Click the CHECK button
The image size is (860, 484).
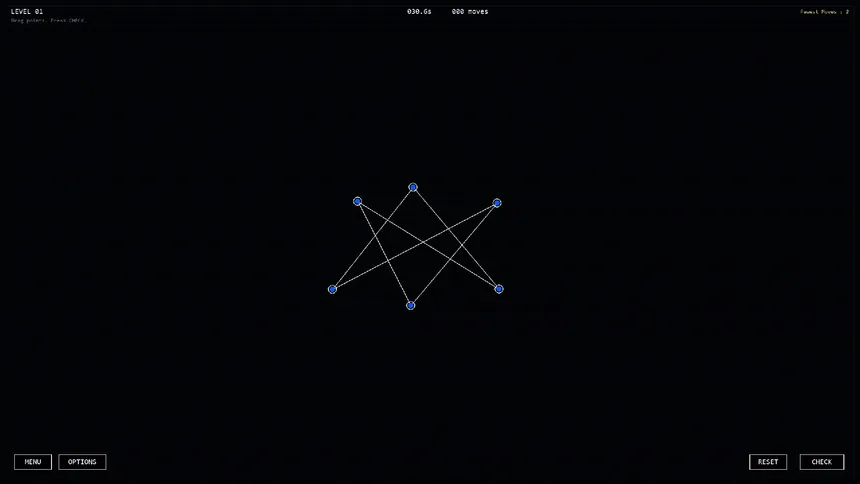[822, 462]
